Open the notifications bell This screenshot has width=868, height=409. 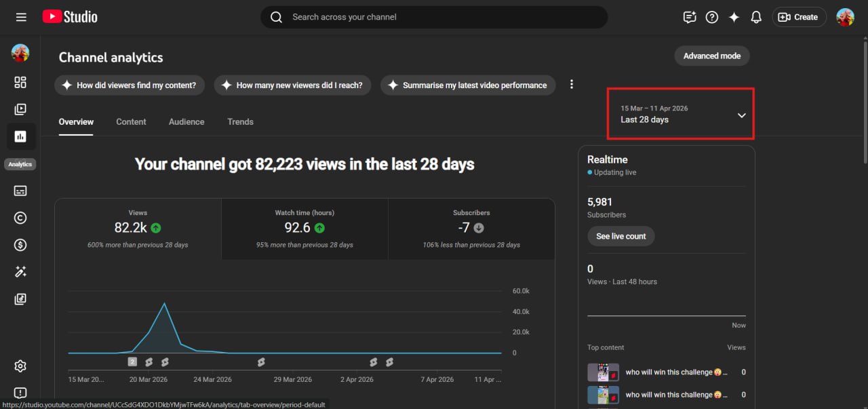pos(756,18)
